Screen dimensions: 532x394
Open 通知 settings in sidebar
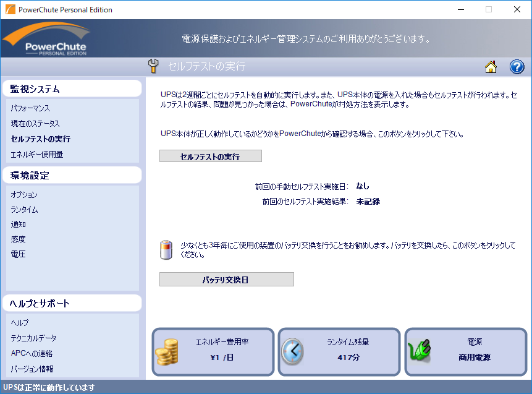[19, 224]
